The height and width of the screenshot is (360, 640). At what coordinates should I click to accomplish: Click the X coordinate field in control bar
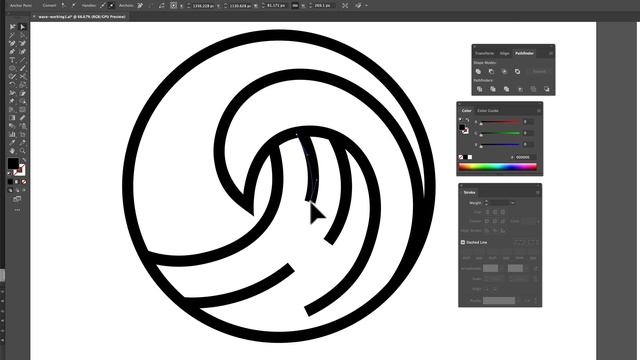[204, 6]
